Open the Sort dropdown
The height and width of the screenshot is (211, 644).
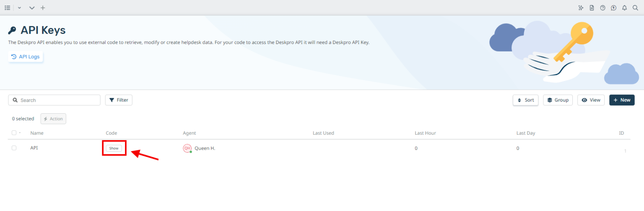click(x=525, y=100)
